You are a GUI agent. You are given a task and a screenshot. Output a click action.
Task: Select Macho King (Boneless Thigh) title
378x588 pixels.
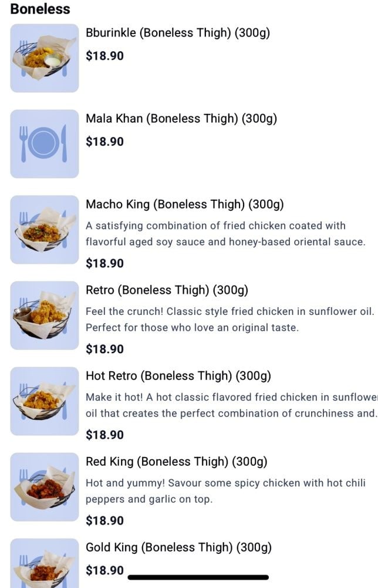click(x=185, y=204)
